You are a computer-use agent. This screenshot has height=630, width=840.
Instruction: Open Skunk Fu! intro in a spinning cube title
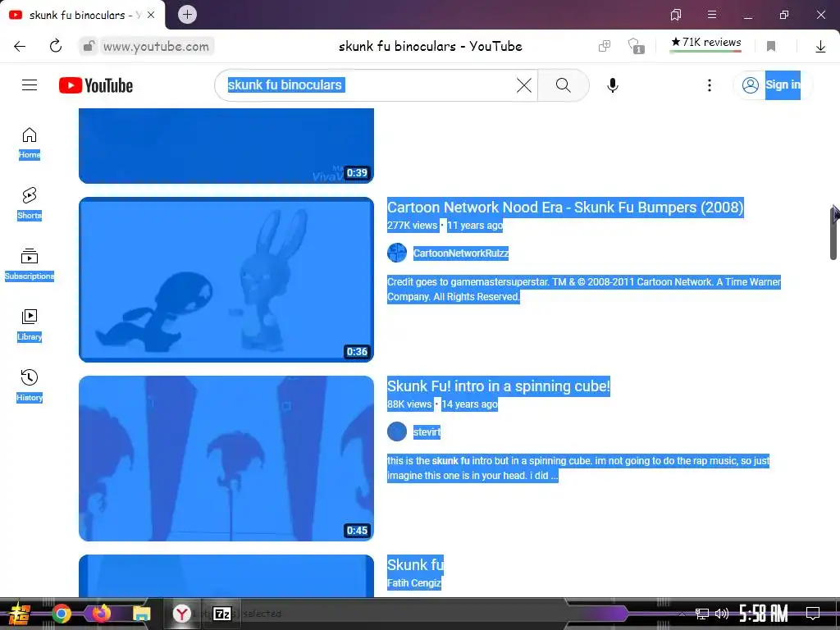click(499, 386)
